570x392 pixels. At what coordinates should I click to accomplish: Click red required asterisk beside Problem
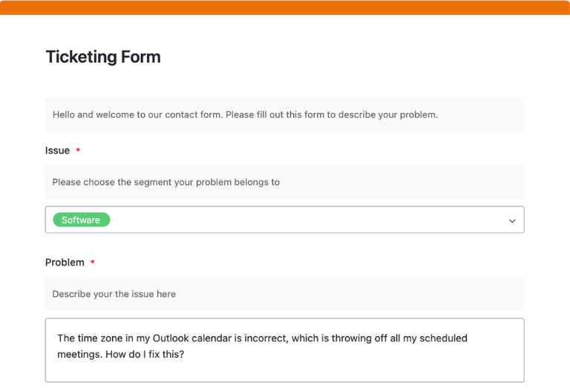(93, 263)
